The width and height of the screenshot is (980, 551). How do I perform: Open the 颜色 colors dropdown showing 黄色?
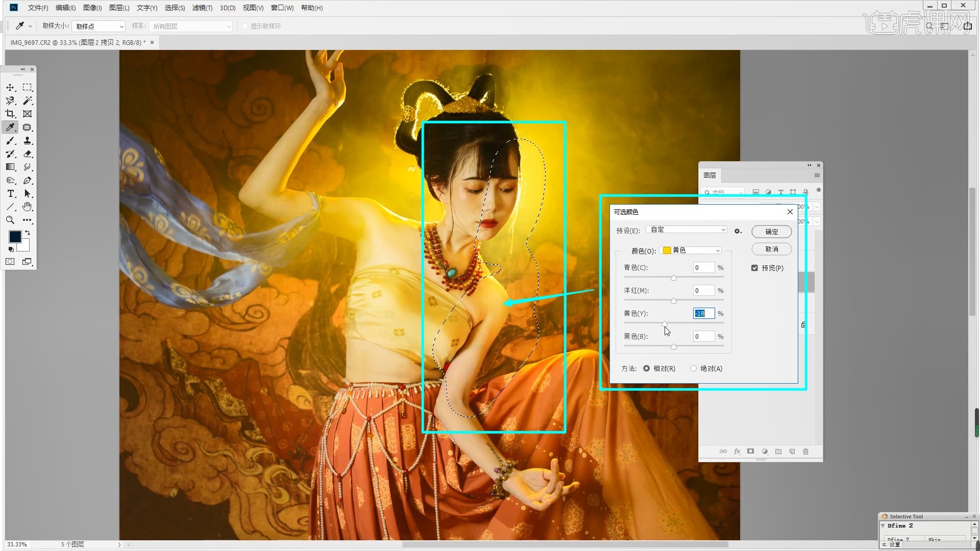coord(691,251)
